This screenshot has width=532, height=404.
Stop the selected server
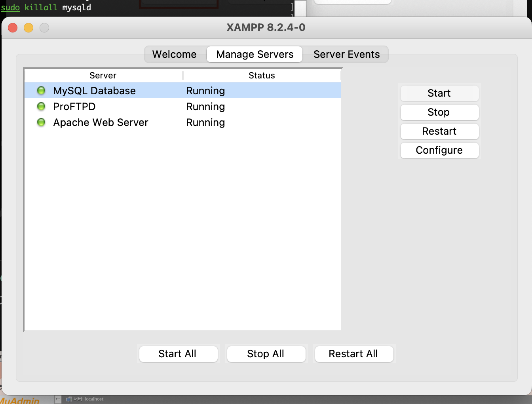pyautogui.click(x=439, y=112)
